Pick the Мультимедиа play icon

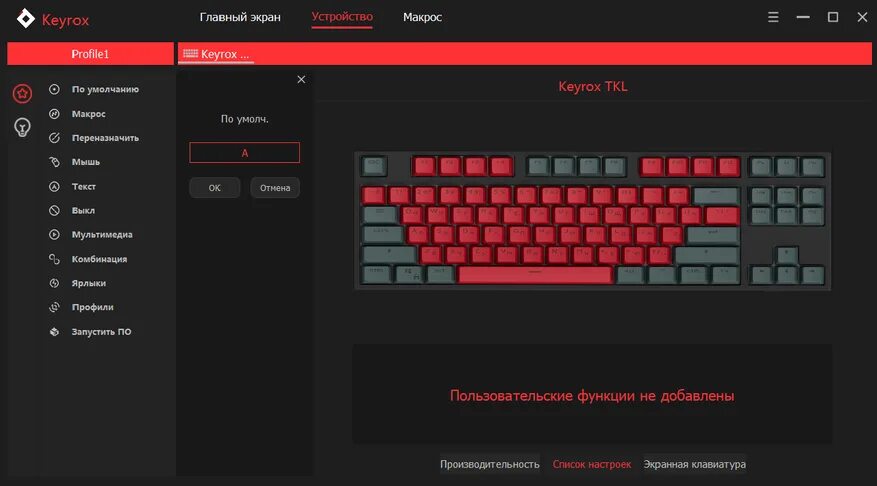click(54, 234)
